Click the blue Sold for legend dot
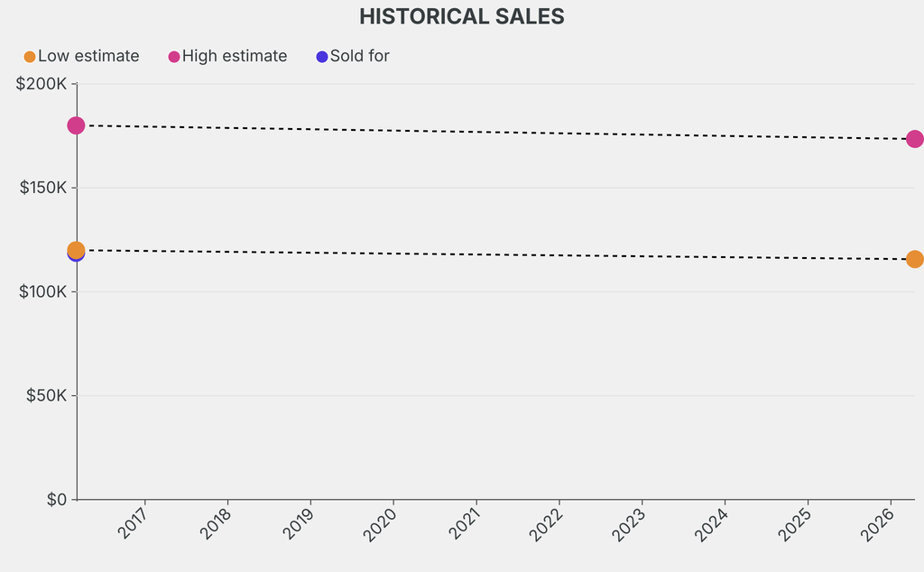Image resolution: width=924 pixels, height=572 pixels. click(x=322, y=57)
